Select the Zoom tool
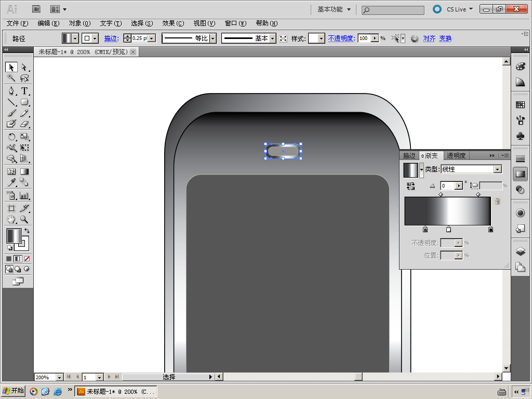Viewport: 532px width, 399px height. (x=24, y=219)
